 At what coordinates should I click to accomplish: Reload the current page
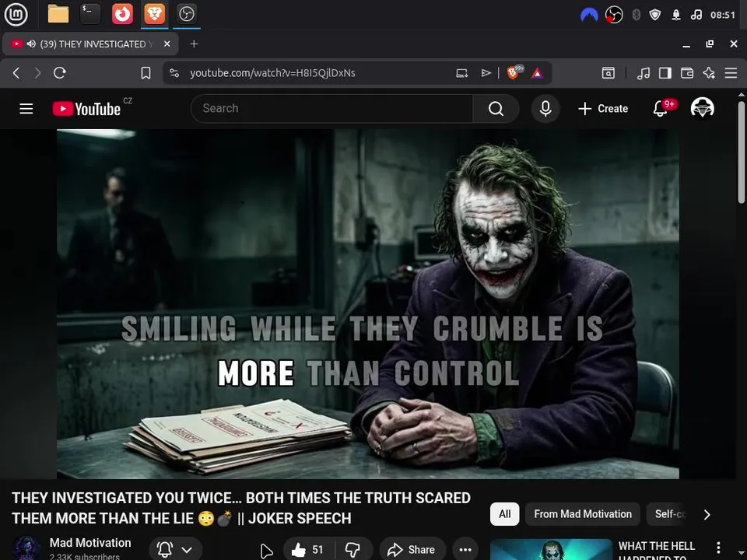60,73
